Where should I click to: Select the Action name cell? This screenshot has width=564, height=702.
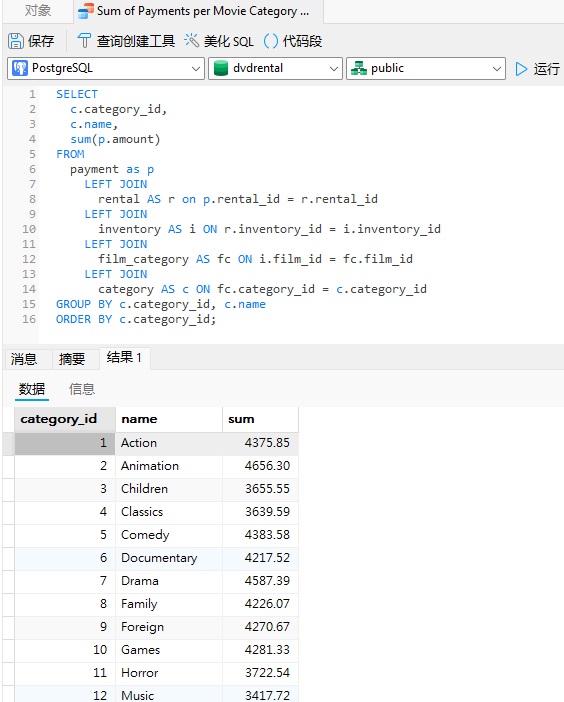click(169, 443)
